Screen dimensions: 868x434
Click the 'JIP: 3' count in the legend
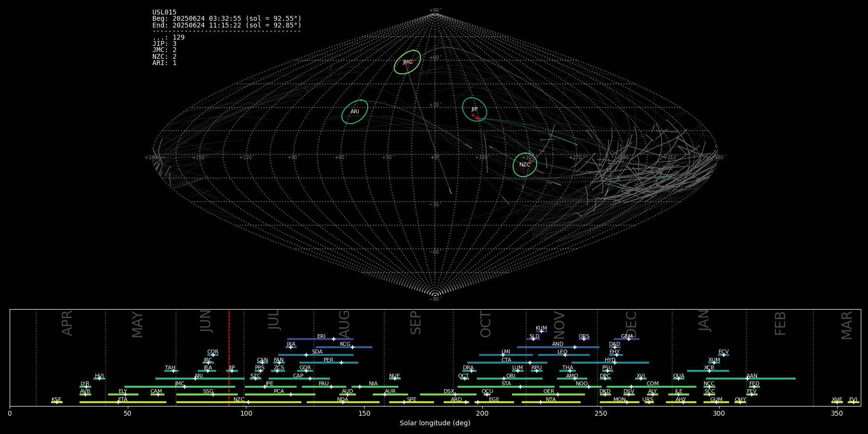(164, 44)
